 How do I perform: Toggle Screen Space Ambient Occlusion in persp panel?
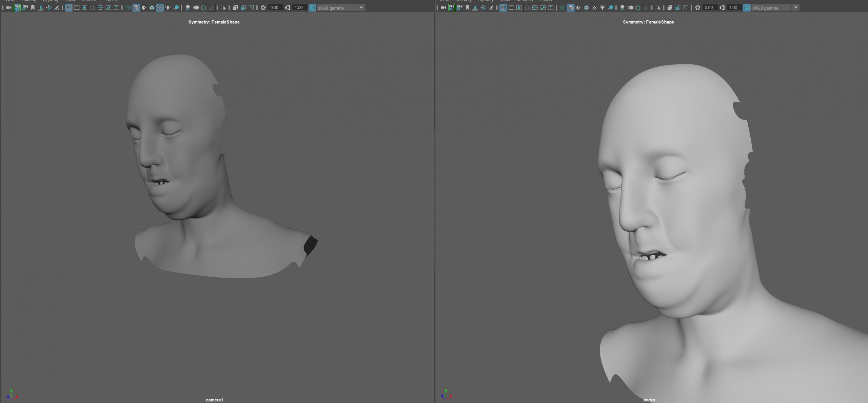(622, 7)
